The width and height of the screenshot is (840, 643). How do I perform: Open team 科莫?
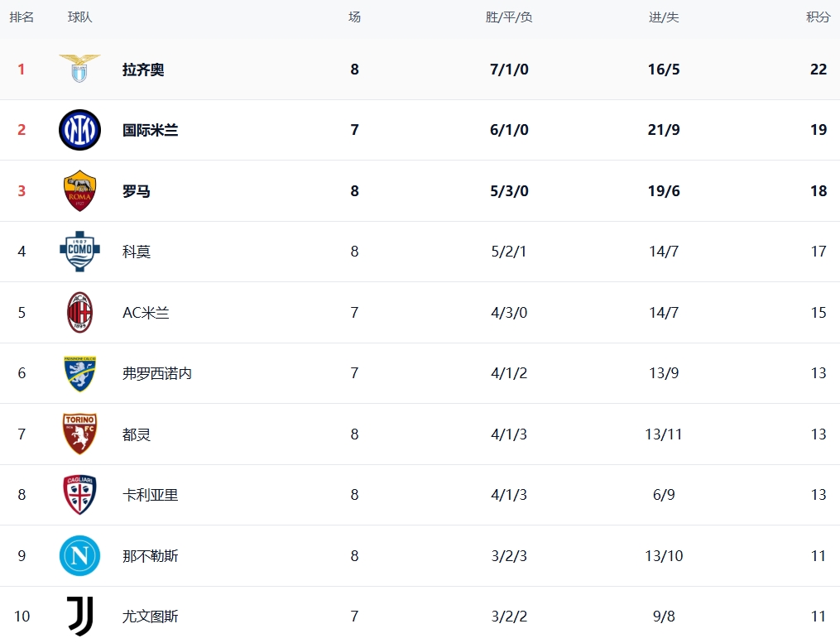[x=136, y=252]
